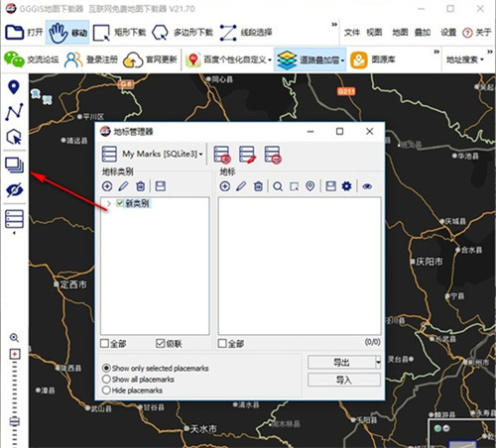496x448 pixels.
Task: Open the 视图 menu
Action: (374, 33)
